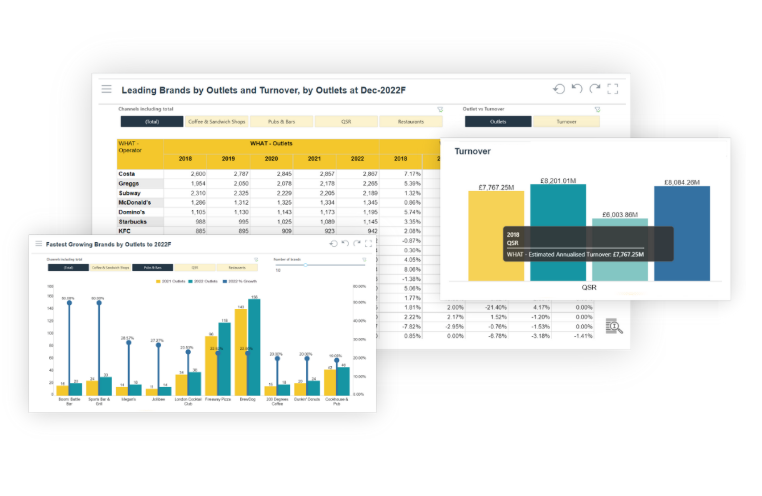Screen dimensions: 762x496
Task: Select Restaurants channel in Leading Brands dashboard
Action: coord(410,122)
